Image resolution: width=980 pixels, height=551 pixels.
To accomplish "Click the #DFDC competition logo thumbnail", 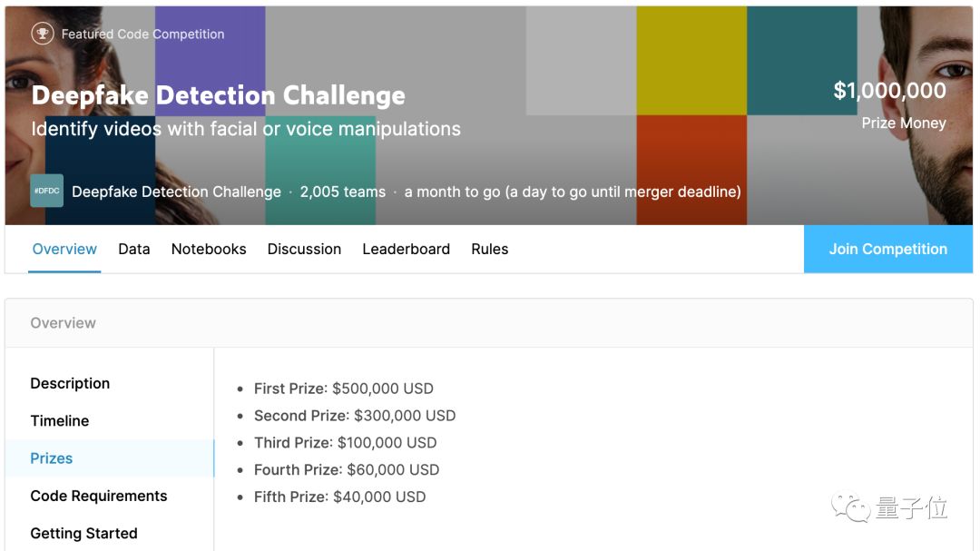I will tap(46, 191).
